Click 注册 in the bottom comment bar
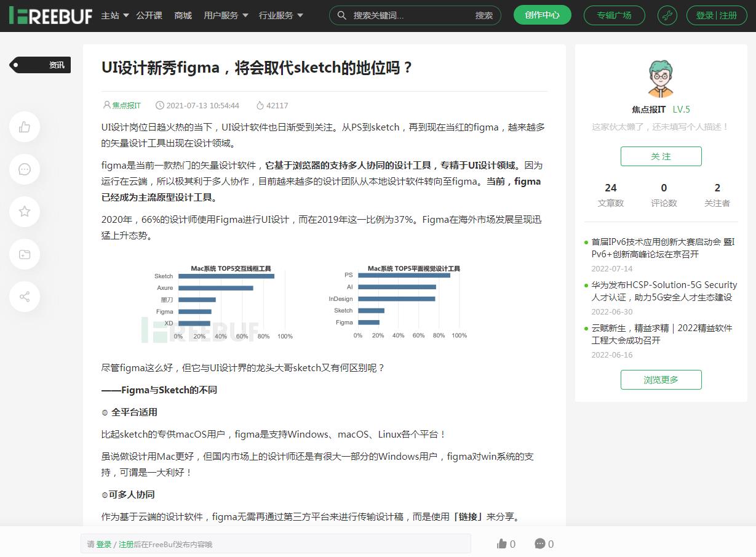Image resolution: width=756 pixels, height=557 pixels. tap(126, 544)
